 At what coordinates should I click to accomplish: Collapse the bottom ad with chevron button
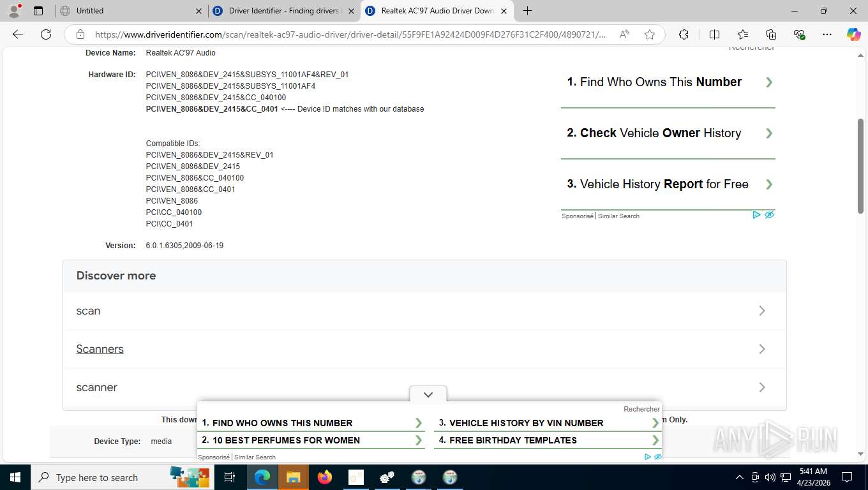click(428, 394)
